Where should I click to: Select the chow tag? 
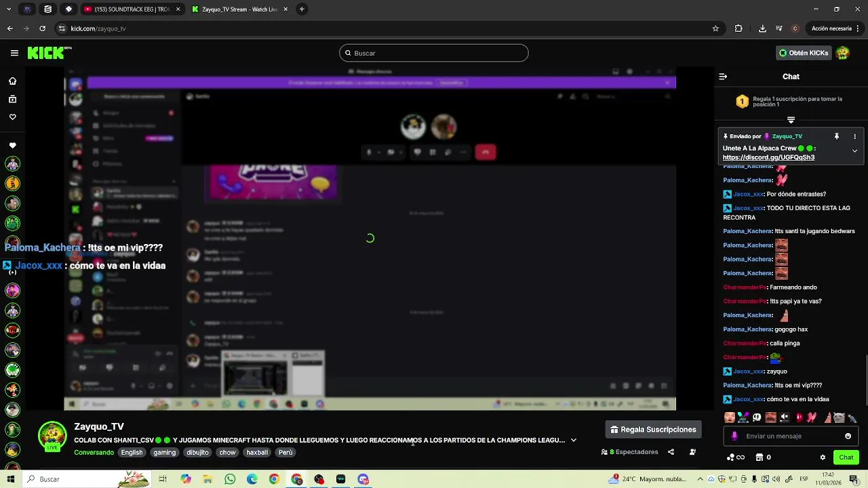pyautogui.click(x=227, y=452)
